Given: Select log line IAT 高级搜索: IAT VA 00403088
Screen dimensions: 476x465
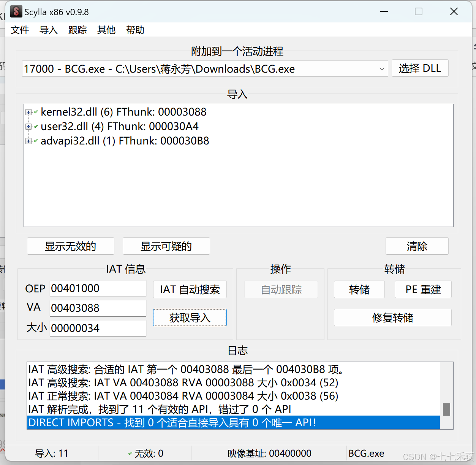Looking at the screenshot, I should 234,382.
